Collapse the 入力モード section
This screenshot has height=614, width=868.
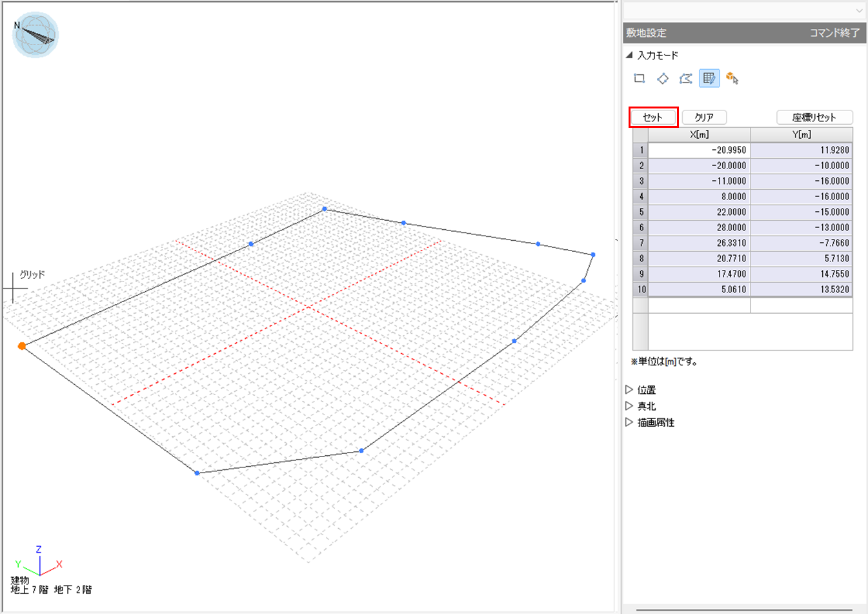point(629,56)
